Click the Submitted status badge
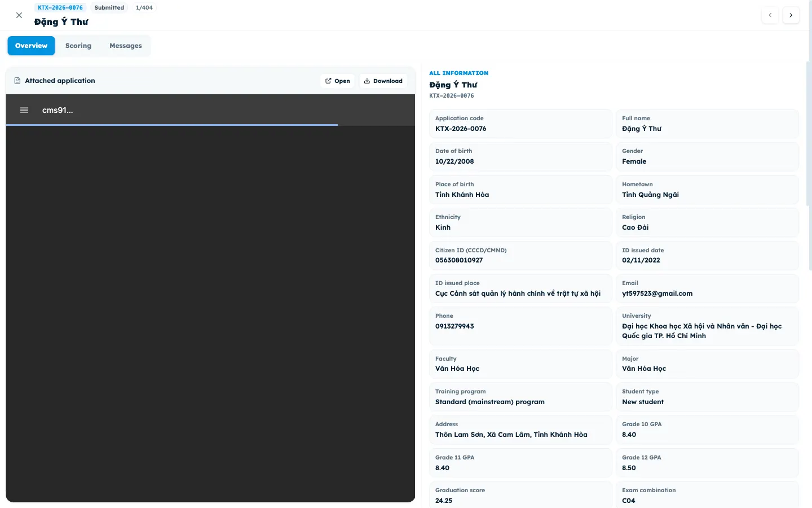This screenshot has height=508, width=812. 109,7
